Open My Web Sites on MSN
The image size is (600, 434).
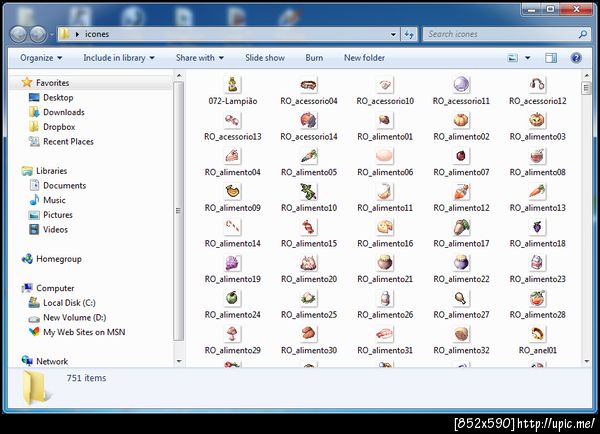click(x=84, y=332)
